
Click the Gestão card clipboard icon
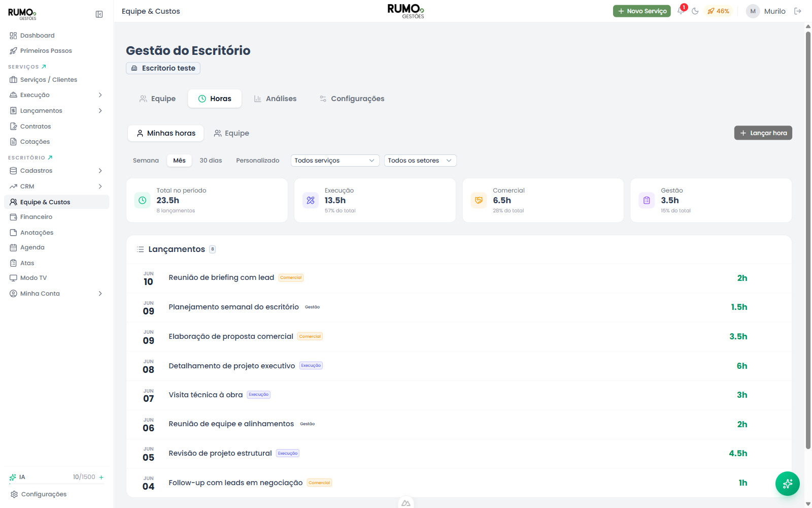[x=647, y=200]
